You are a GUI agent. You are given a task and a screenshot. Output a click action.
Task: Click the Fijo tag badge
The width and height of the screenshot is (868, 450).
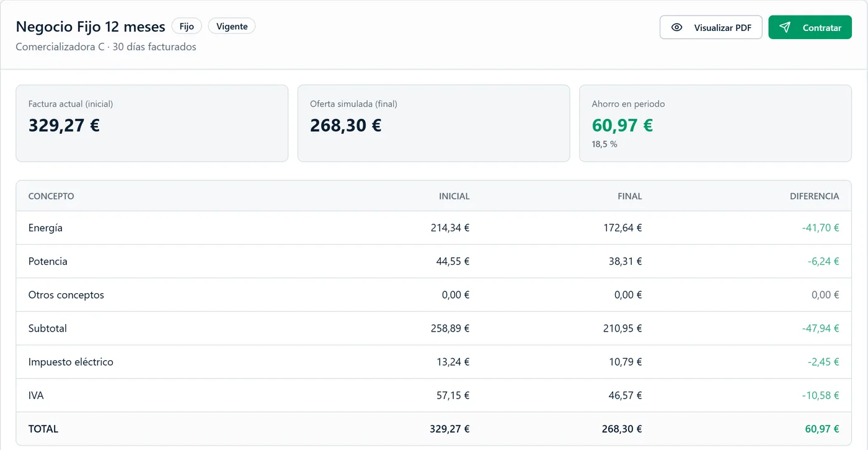coord(187,26)
